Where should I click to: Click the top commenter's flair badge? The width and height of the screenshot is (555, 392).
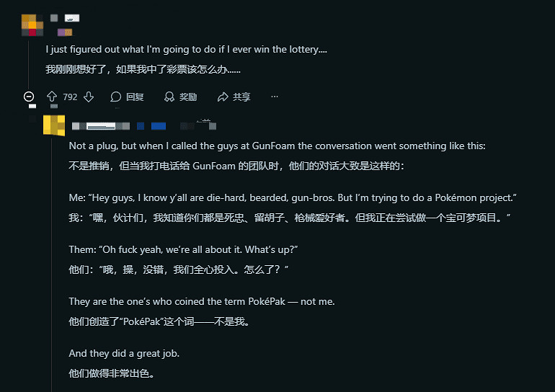(x=64, y=32)
